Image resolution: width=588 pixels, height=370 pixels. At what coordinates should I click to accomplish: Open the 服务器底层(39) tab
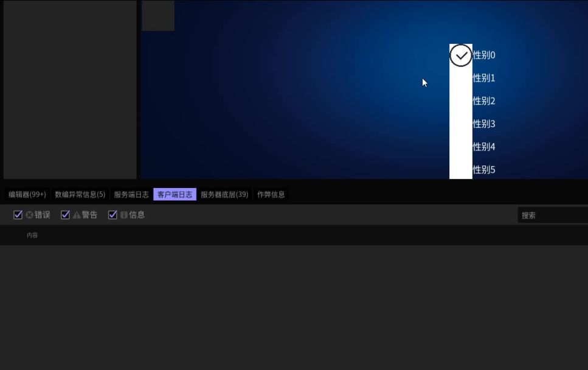(x=224, y=195)
